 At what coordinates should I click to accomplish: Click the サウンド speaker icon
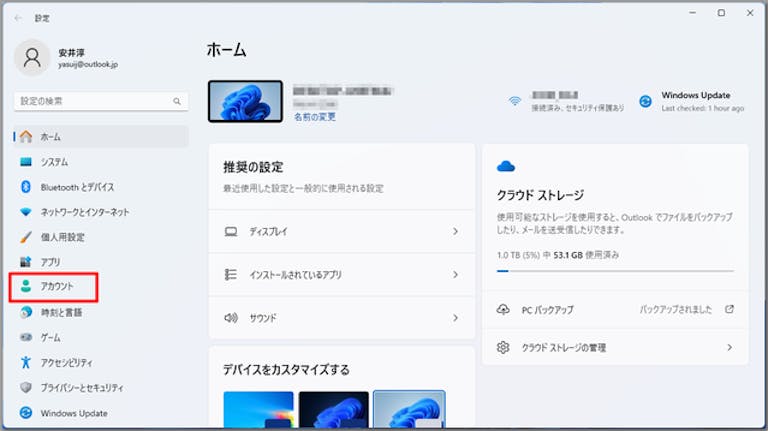click(231, 318)
